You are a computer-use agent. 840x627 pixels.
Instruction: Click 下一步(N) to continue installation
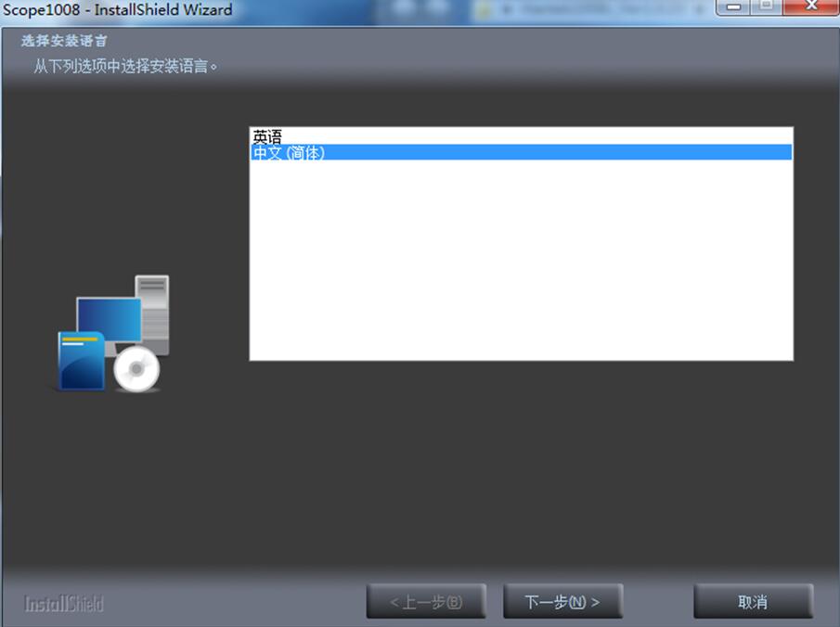562,602
